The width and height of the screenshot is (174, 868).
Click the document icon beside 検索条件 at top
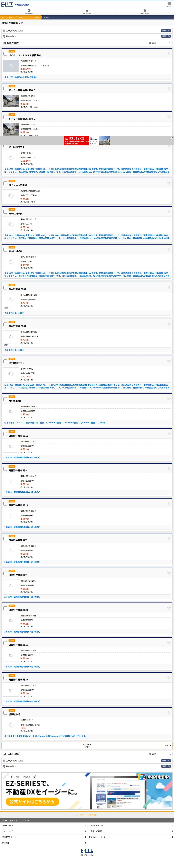click(x=4, y=36)
